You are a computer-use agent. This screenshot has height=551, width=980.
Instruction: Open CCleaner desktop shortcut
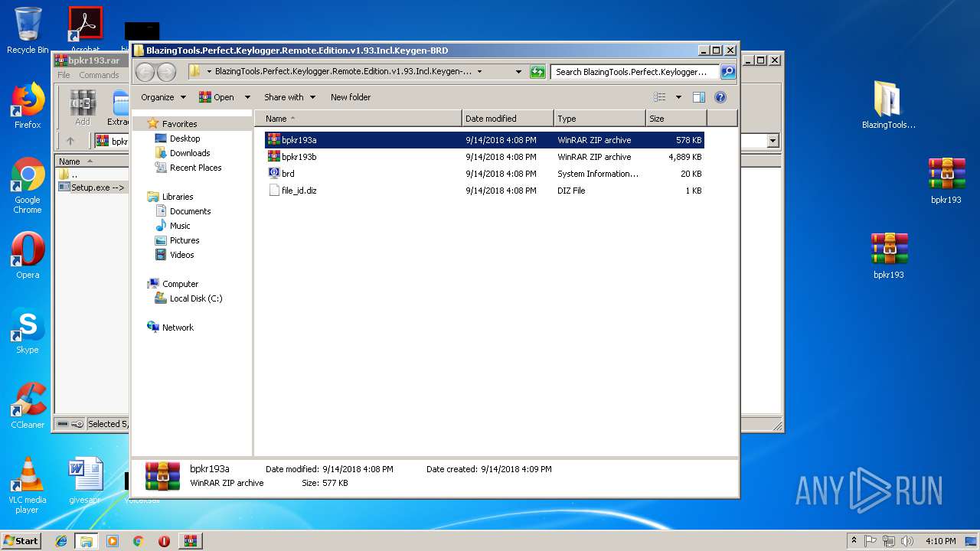(x=28, y=405)
